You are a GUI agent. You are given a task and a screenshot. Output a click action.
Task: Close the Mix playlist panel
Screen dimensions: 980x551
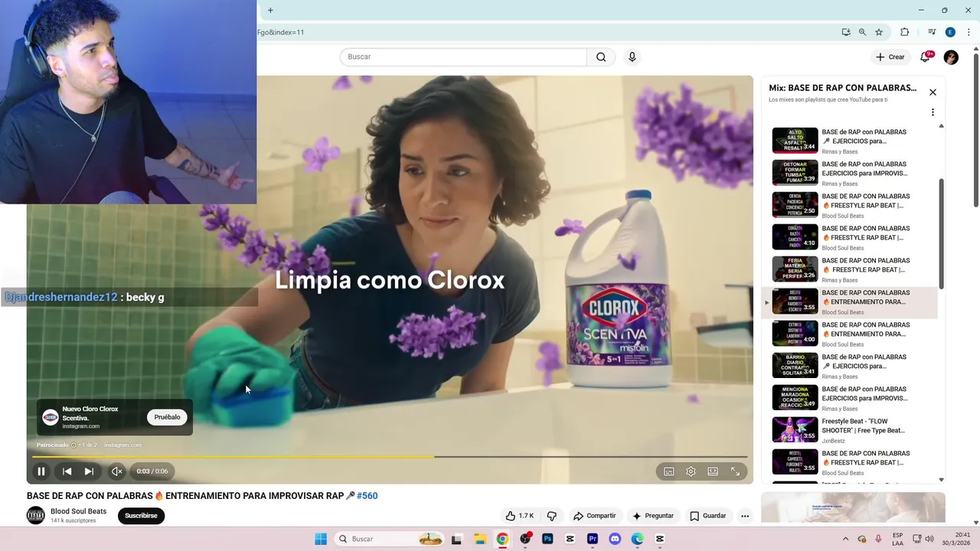click(x=933, y=92)
